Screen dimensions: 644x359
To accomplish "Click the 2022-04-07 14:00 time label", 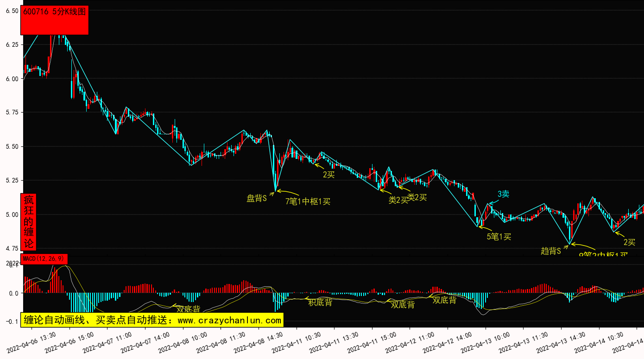I will [x=145, y=342].
